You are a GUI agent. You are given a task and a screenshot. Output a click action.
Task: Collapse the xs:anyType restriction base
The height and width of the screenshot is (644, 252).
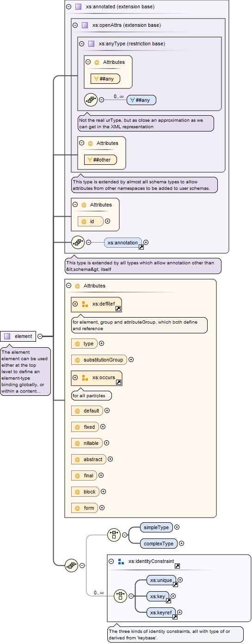pos(81,44)
